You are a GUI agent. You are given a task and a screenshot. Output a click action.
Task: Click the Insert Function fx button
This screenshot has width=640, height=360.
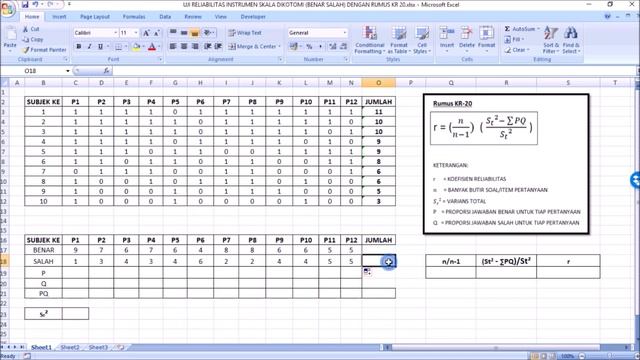pos(106,71)
